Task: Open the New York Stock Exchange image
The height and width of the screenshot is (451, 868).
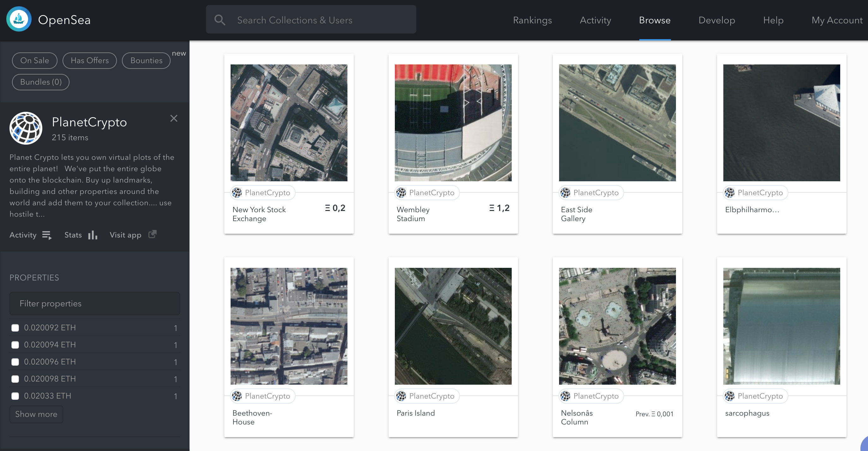Action: pyautogui.click(x=289, y=123)
